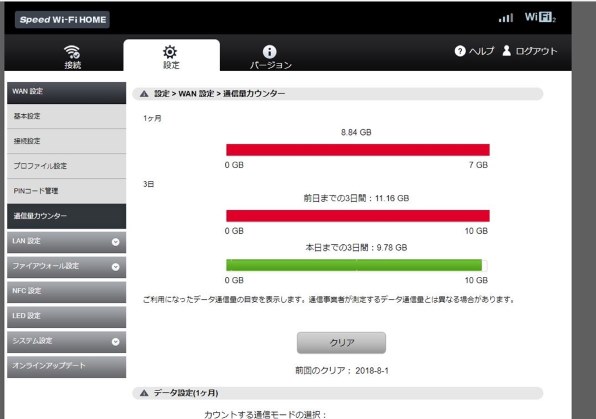This screenshot has width=596, height=419.
Task: Open 基本設定 in the sidebar
Action: click(x=67, y=116)
